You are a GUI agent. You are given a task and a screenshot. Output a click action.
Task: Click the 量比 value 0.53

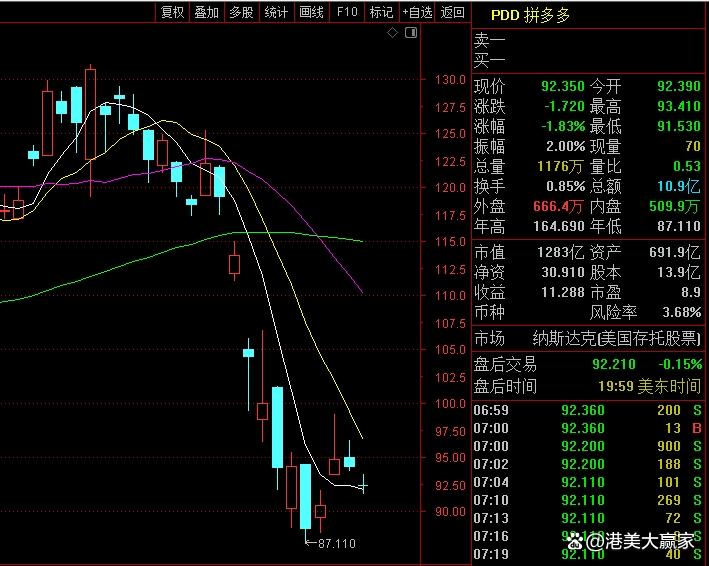coord(686,166)
